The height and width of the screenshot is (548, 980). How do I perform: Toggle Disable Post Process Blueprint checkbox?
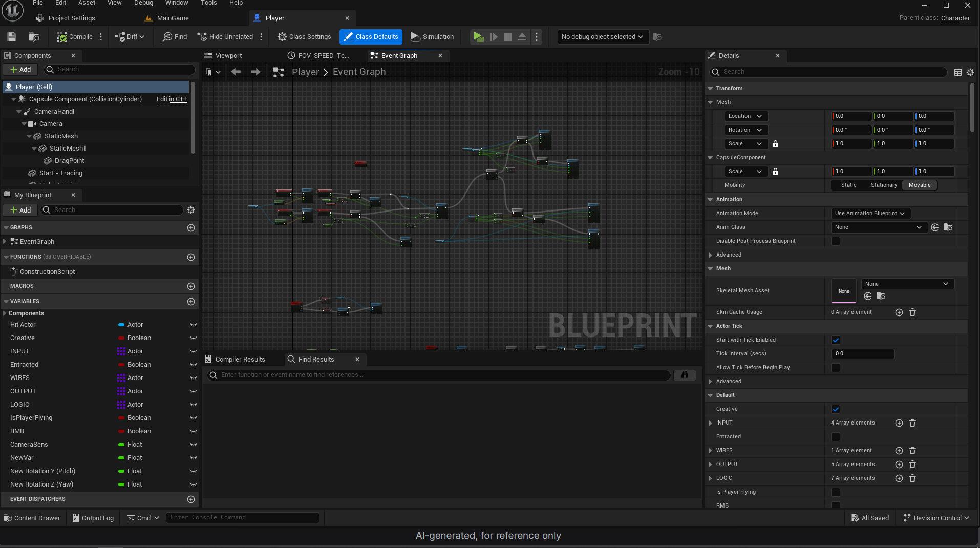(x=836, y=241)
